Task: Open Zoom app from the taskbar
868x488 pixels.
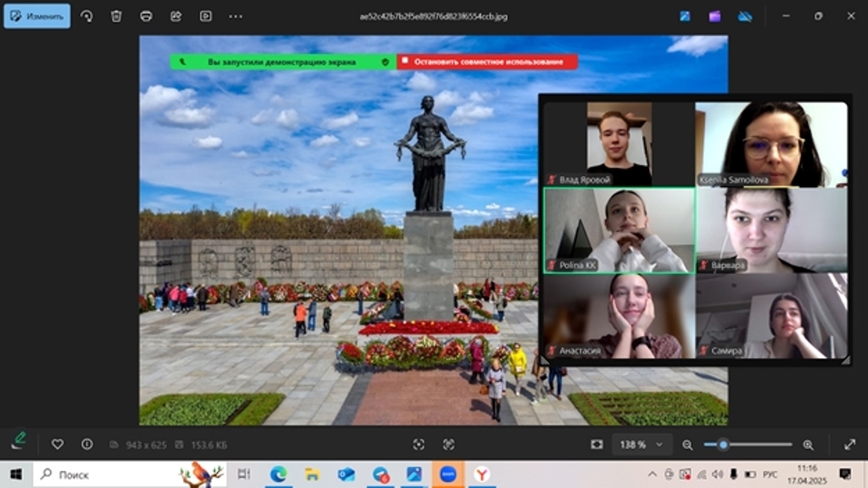Action: point(448,474)
